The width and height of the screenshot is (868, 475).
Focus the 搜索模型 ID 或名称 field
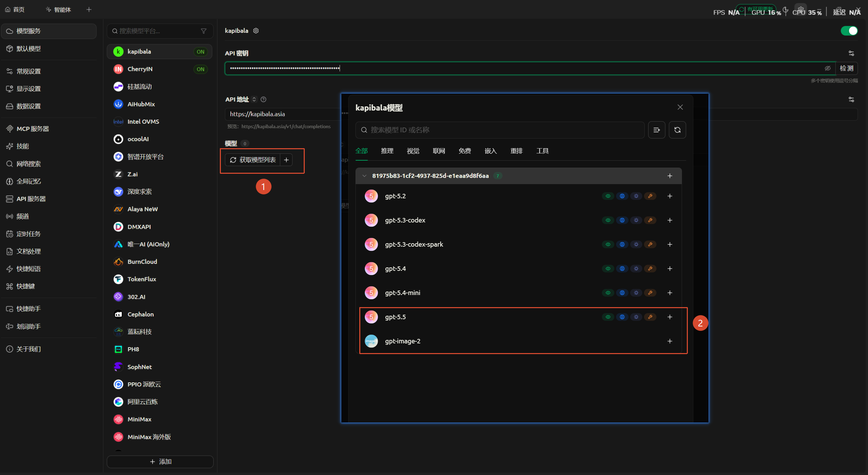[500, 130]
